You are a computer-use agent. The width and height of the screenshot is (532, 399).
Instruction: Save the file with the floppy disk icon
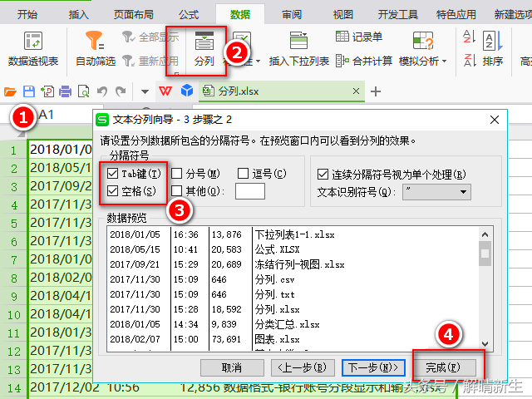tap(29, 91)
